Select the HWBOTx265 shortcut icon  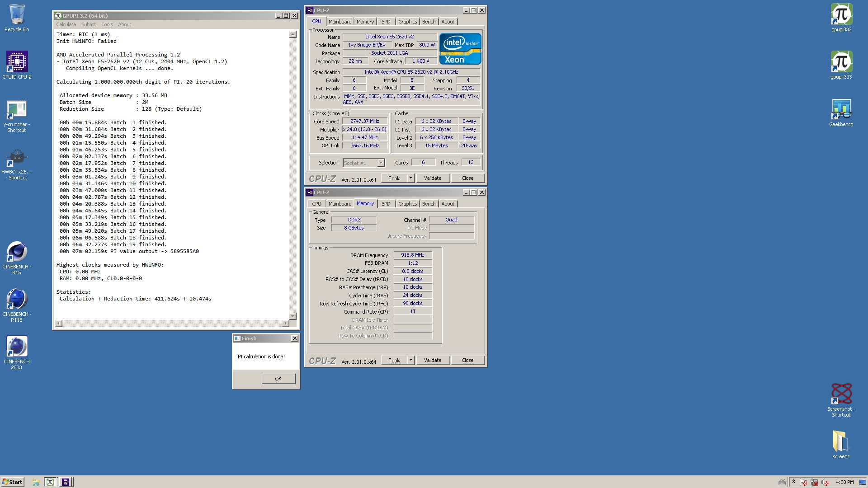tap(17, 164)
